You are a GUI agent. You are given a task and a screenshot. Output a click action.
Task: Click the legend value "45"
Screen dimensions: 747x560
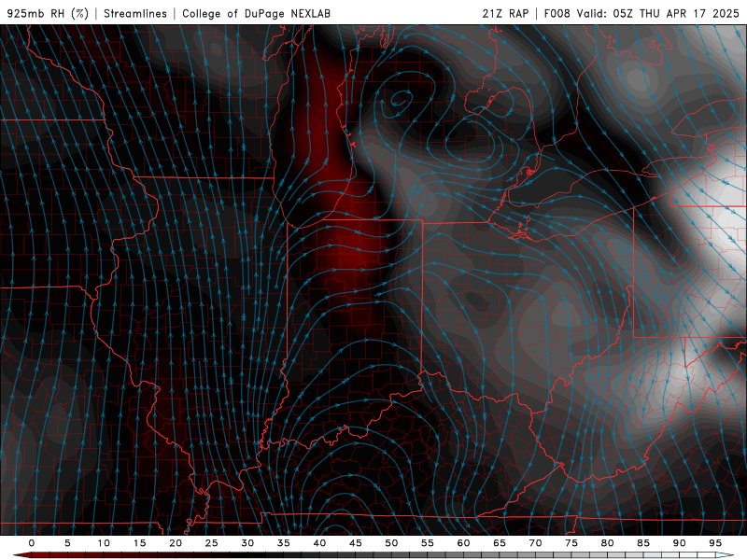coord(356,543)
